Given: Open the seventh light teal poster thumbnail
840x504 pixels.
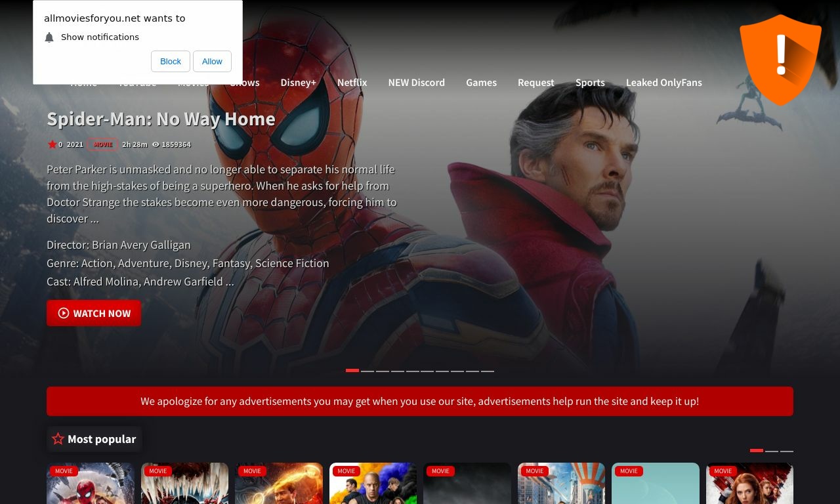Looking at the screenshot, I should click(x=656, y=484).
